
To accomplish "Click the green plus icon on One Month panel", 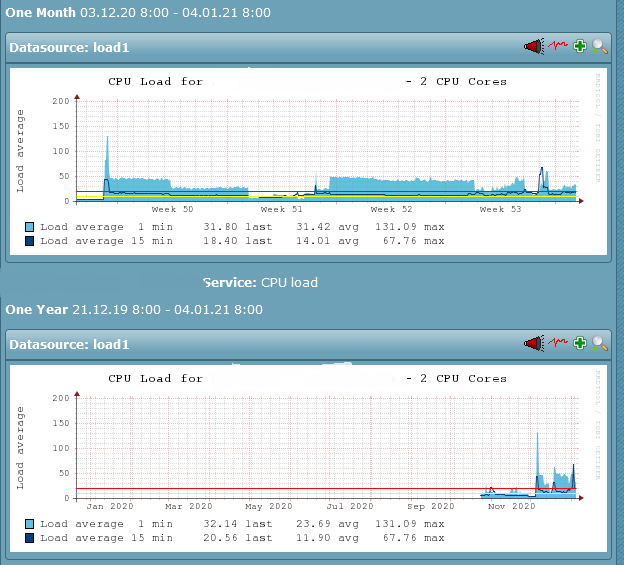I will [x=579, y=46].
